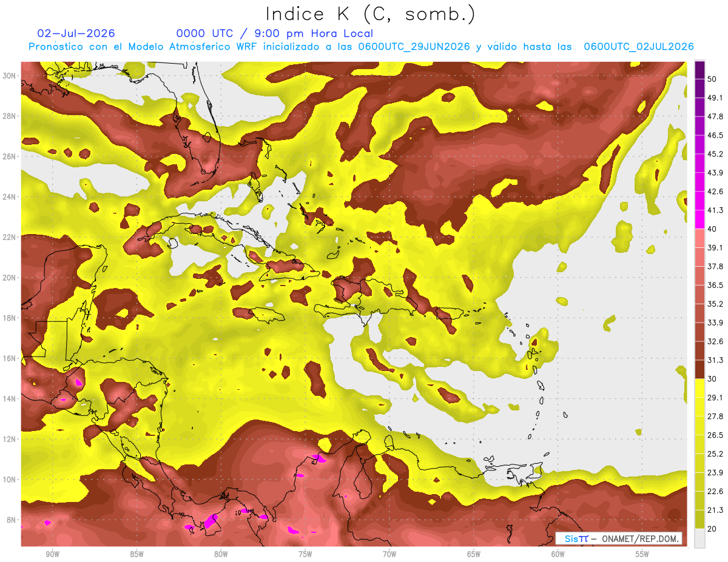The height and width of the screenshot is (562, 728).
Task: Click the "10N" latitude axis label
Action: [x=9, y=480]
